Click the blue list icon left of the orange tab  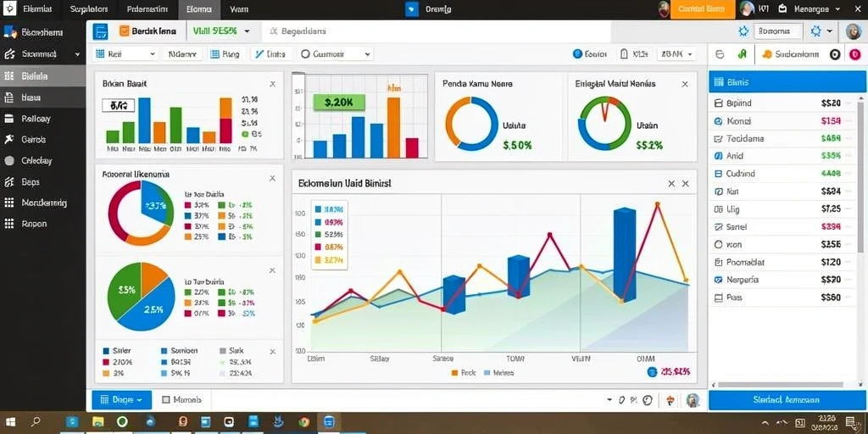(x=101, y=31)
